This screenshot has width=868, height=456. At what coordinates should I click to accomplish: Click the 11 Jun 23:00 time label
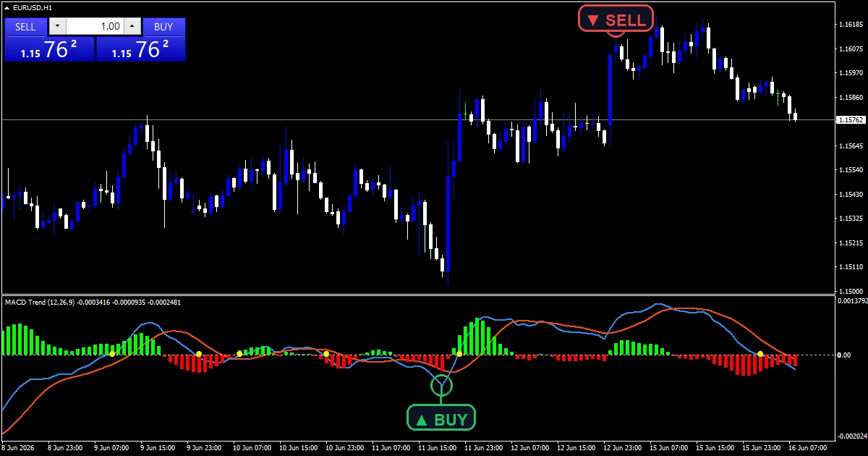pos(483,448)
